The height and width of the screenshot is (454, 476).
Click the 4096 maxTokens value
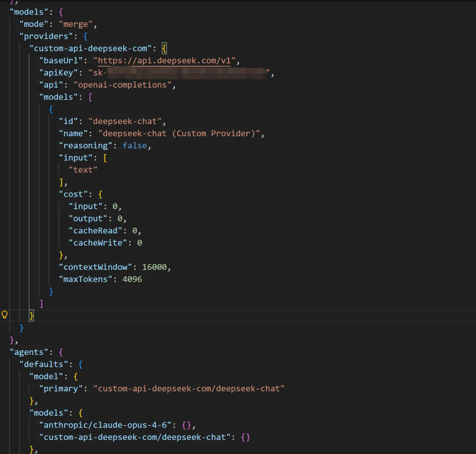point(132,279)
